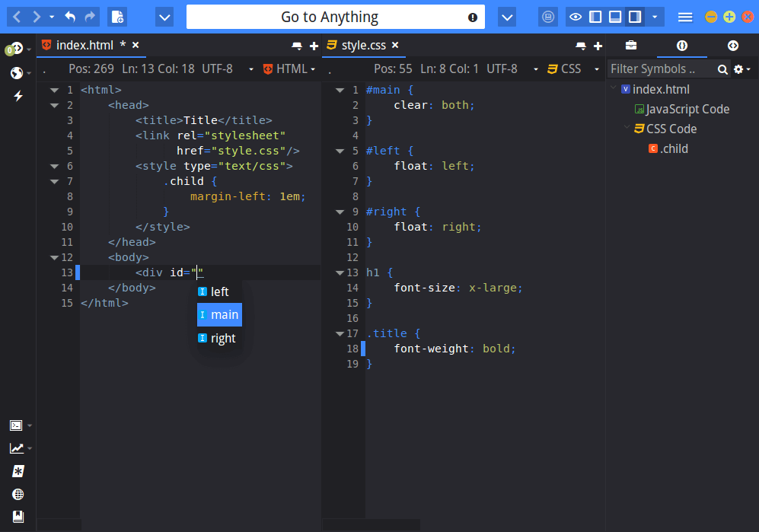Click the web globe grid sidebar icon
The height and width of the screenshot is (532, 759).
[18, 494]
